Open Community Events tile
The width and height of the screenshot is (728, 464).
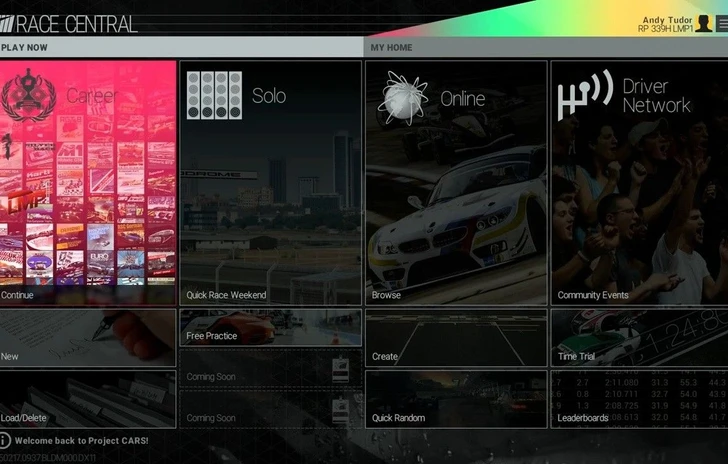coord(639,183)
